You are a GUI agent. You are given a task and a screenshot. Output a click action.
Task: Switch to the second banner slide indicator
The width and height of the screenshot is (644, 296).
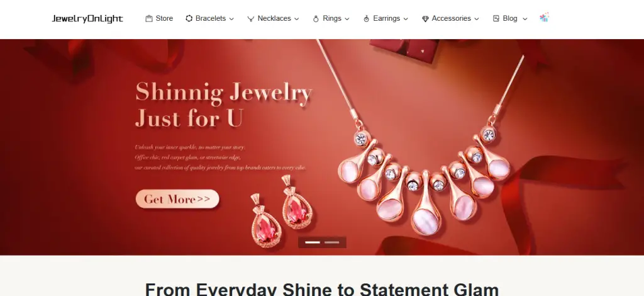click(x=332, y=242)
